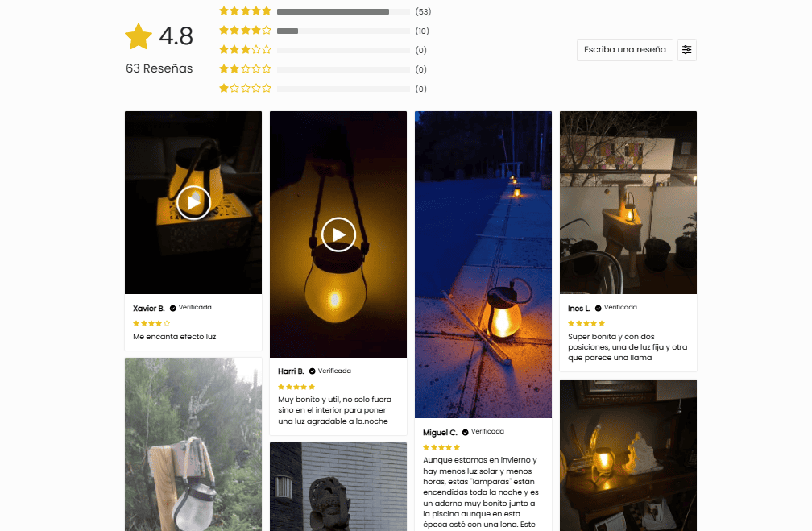Click verified badge next to Miguel C.

point(465,432)
